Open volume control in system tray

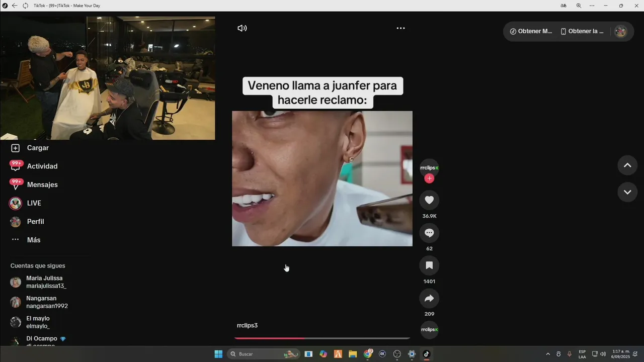[603, 354]
